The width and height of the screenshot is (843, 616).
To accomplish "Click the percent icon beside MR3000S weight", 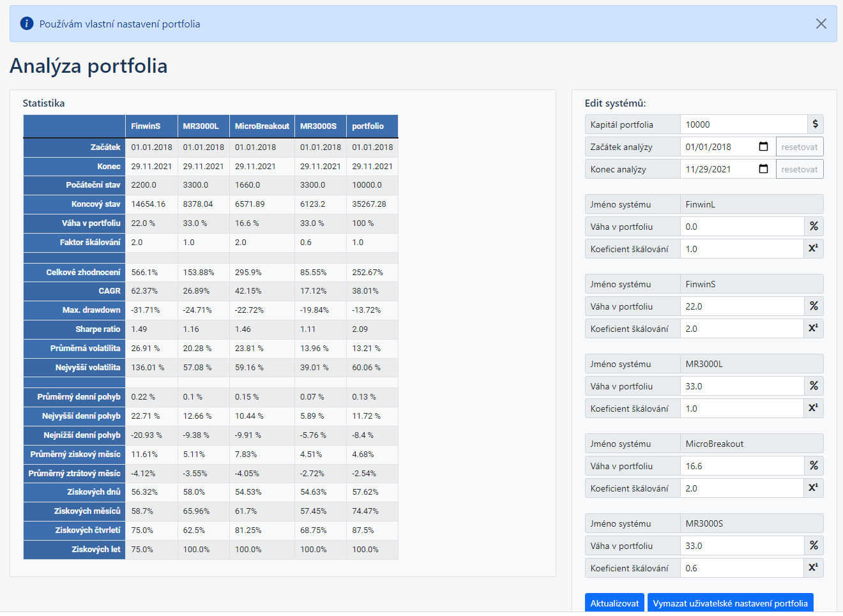I will tap(814, 546).
